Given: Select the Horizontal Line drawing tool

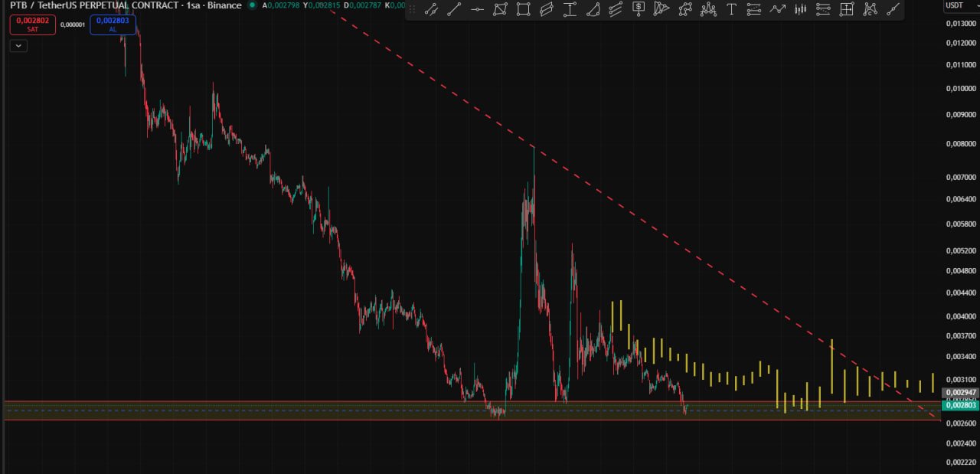Looking at the screenshot, I should [x=477, y=9].
